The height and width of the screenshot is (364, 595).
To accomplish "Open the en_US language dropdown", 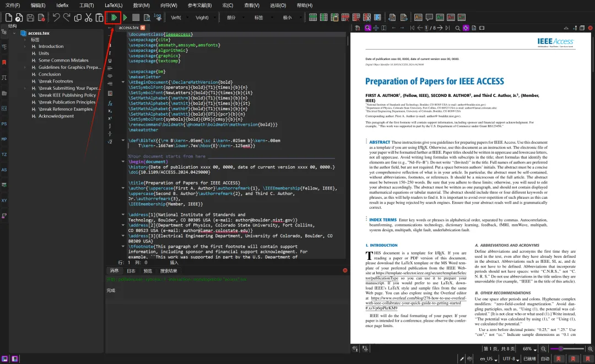I will point(488,358).
